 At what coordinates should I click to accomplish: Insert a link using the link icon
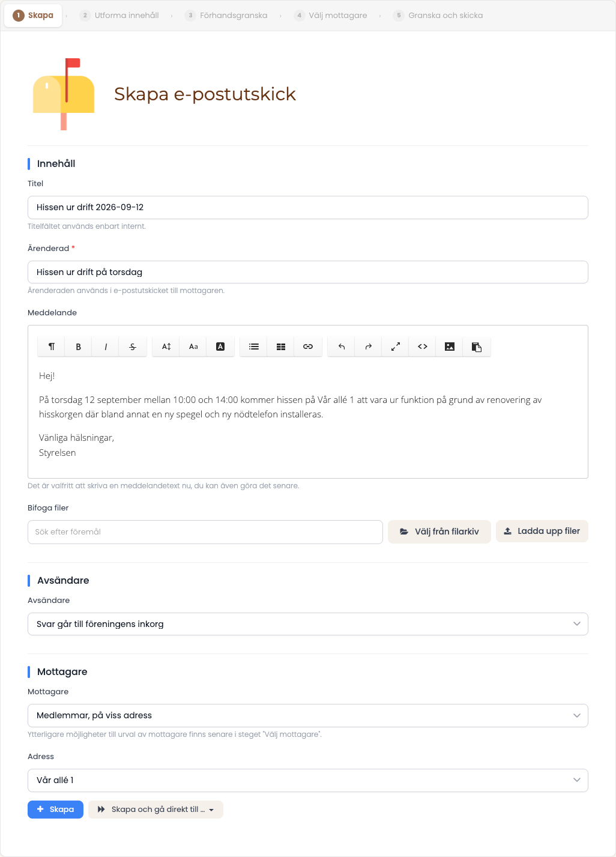tap(308, 347)
